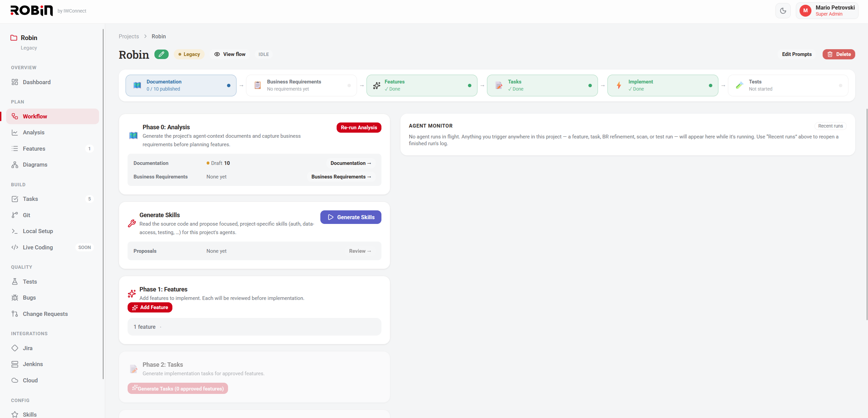This screenshot has height=418, width=868.
Task: Click the Re-run Analysis button
Action: click(359, 128)
